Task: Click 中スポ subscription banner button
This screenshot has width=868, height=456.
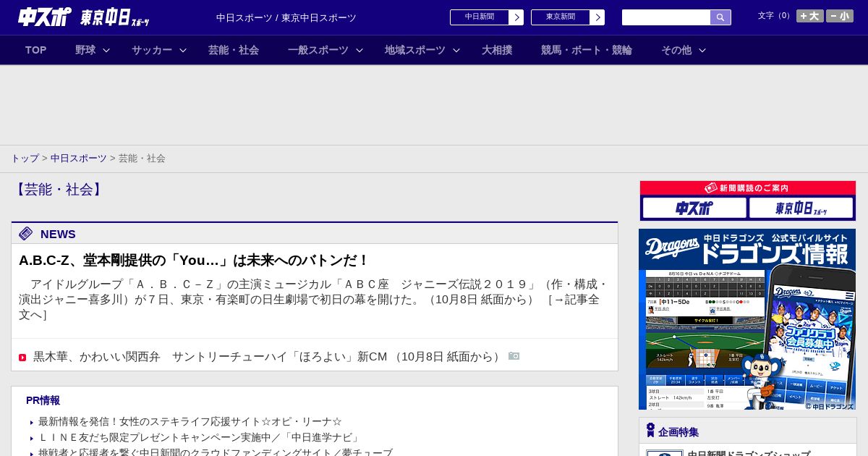Action: click(x=694, y=208)
